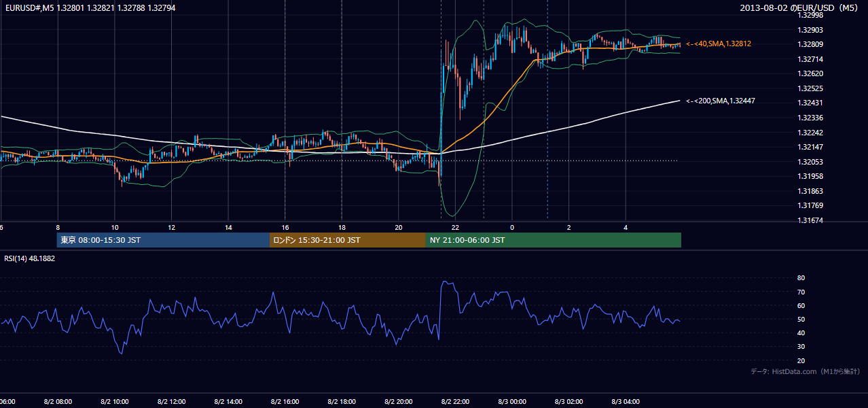868x408 pixels.
Task: Select hour label 22 under the price chart
Action: pyautogui.click(x=455, y=227)
